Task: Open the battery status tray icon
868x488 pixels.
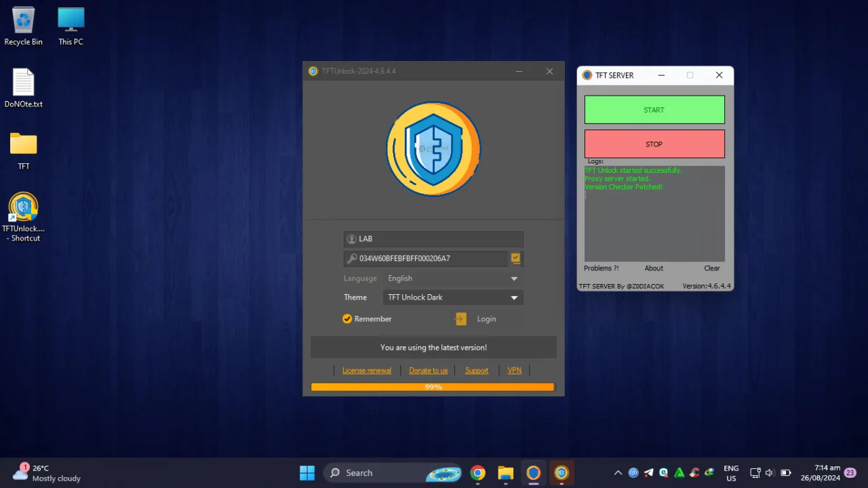Action: [786, 473]
